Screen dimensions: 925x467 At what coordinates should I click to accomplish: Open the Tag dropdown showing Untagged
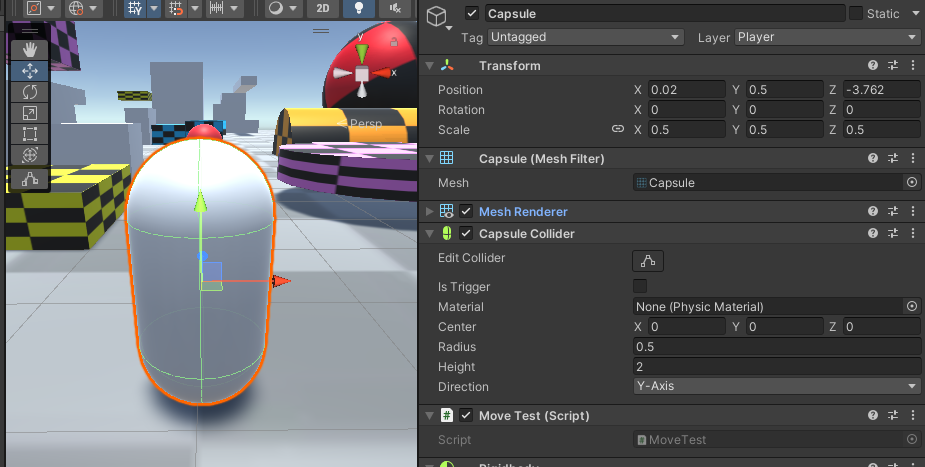coord(586,37)
